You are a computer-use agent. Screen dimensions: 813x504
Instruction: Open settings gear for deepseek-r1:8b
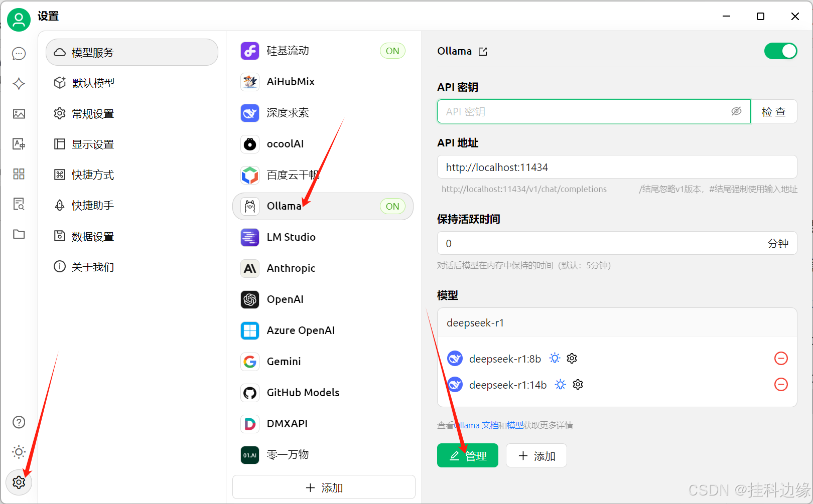[572, 359]
